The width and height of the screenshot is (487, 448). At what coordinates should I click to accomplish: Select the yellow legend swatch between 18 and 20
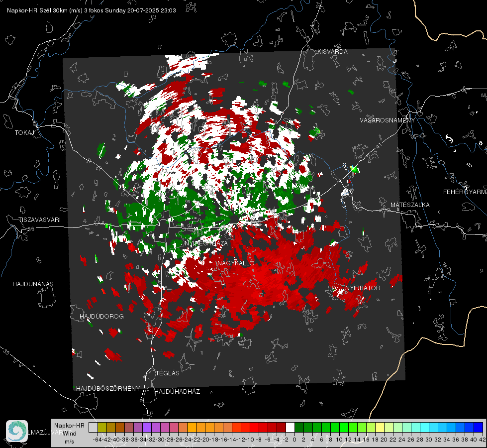tap(380, 427)
